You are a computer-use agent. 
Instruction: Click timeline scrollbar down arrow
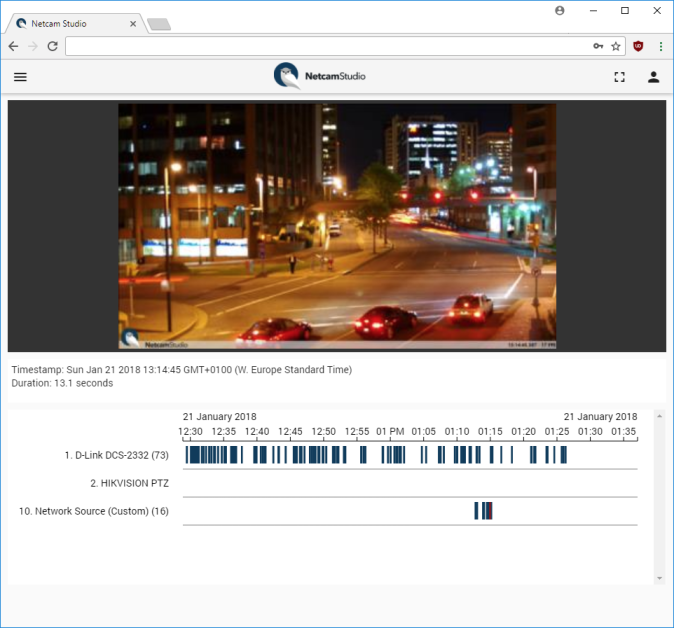(658, 578)
